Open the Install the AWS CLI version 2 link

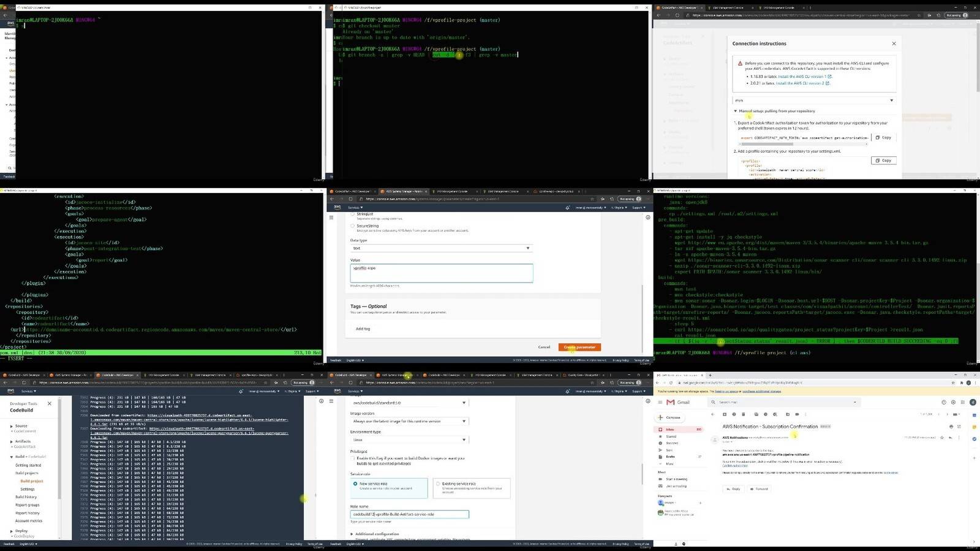(803, 83)
